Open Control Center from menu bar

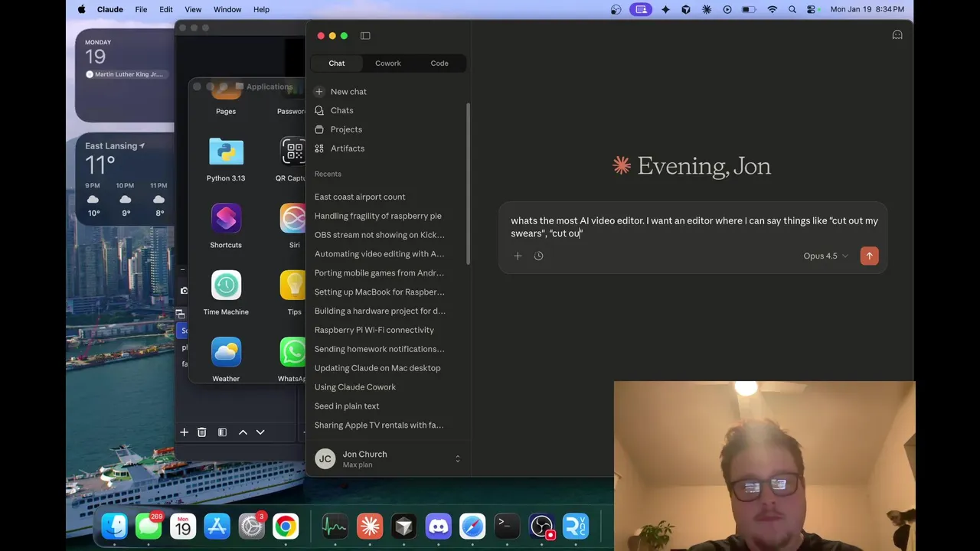tap(813, 9)
